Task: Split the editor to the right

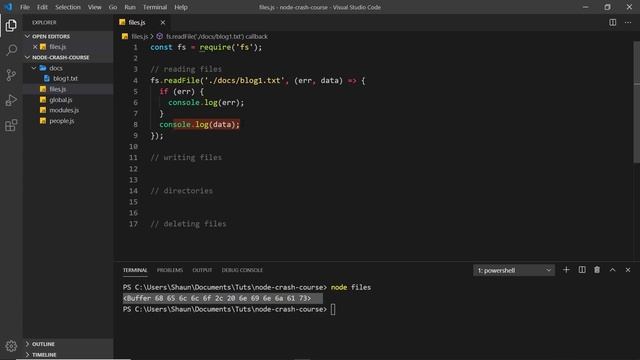Action: (x=612, y=22)
